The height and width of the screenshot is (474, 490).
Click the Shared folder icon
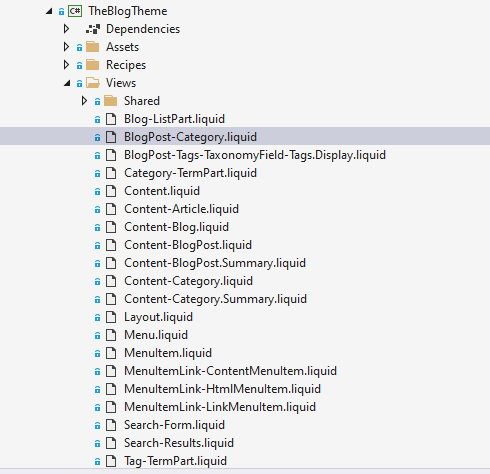[x=111, y=101]
